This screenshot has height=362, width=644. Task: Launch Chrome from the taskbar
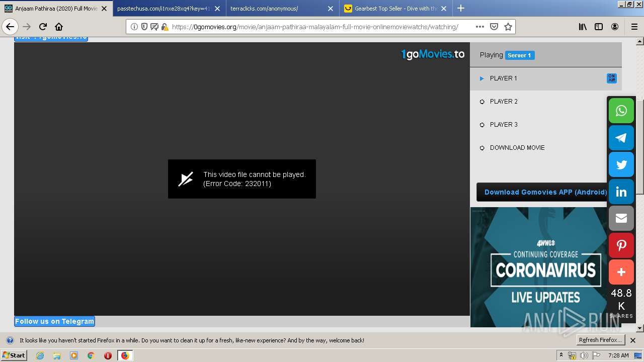point(91,355)
